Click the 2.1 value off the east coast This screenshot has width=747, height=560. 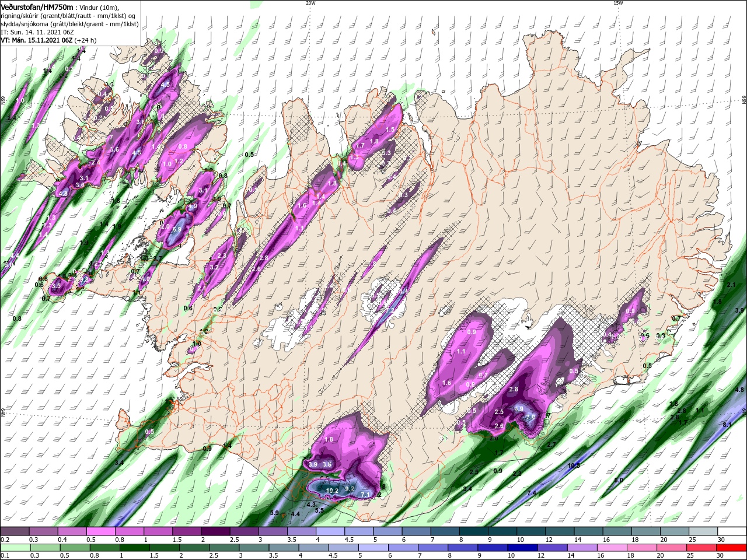732,284
